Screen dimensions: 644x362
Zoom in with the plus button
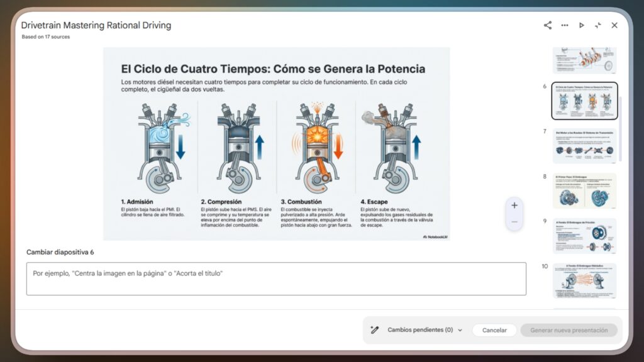pyautogui.click(x=514, y=206)
